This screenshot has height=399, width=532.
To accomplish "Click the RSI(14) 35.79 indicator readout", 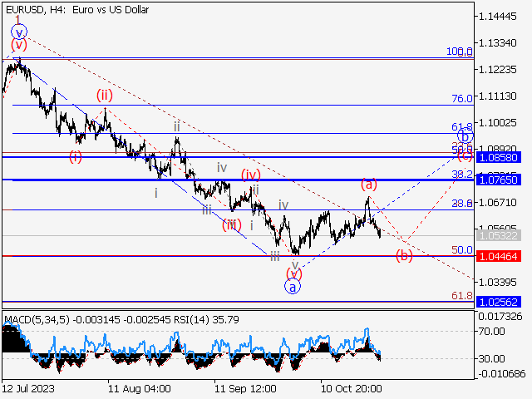I will (x=207, y=320).
